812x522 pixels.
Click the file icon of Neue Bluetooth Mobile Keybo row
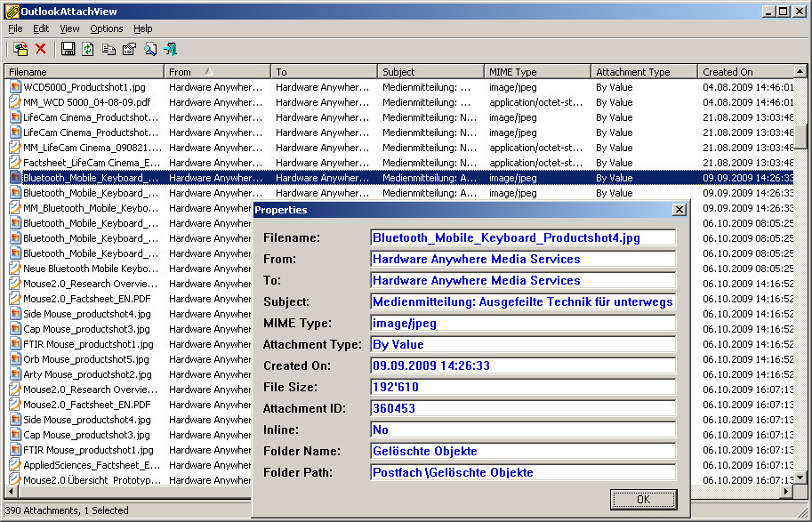click(x=15, y=269)
